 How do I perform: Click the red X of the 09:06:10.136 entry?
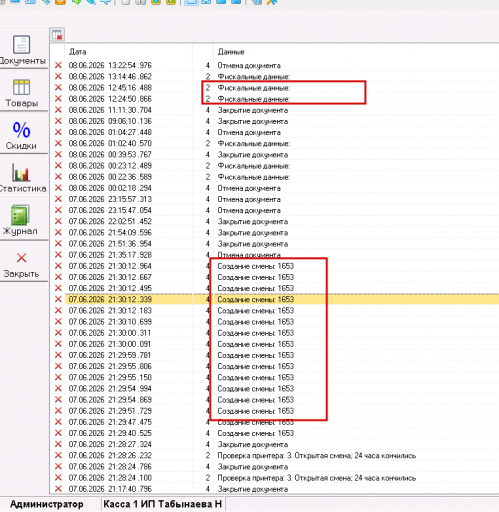click(x=58, y=121)
